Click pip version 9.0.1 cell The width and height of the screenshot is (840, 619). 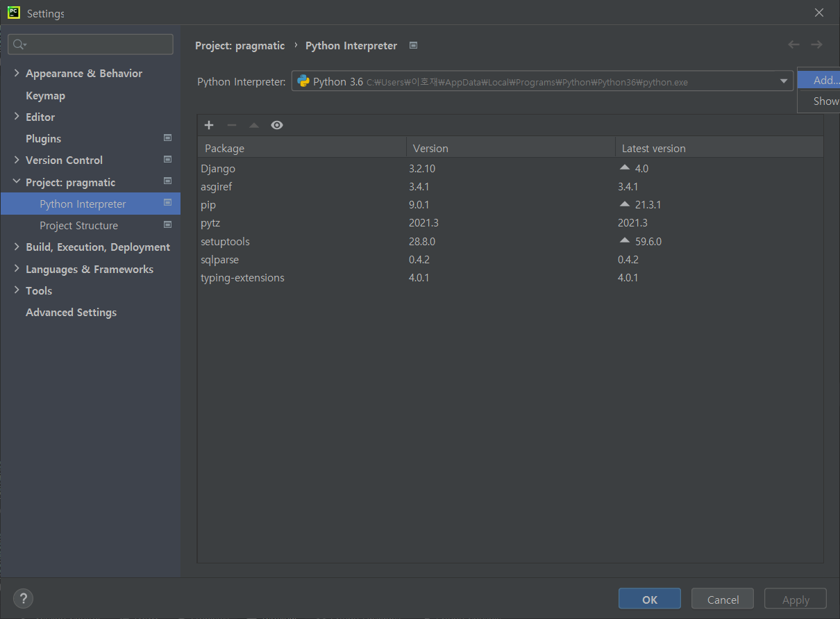[419, 205]
